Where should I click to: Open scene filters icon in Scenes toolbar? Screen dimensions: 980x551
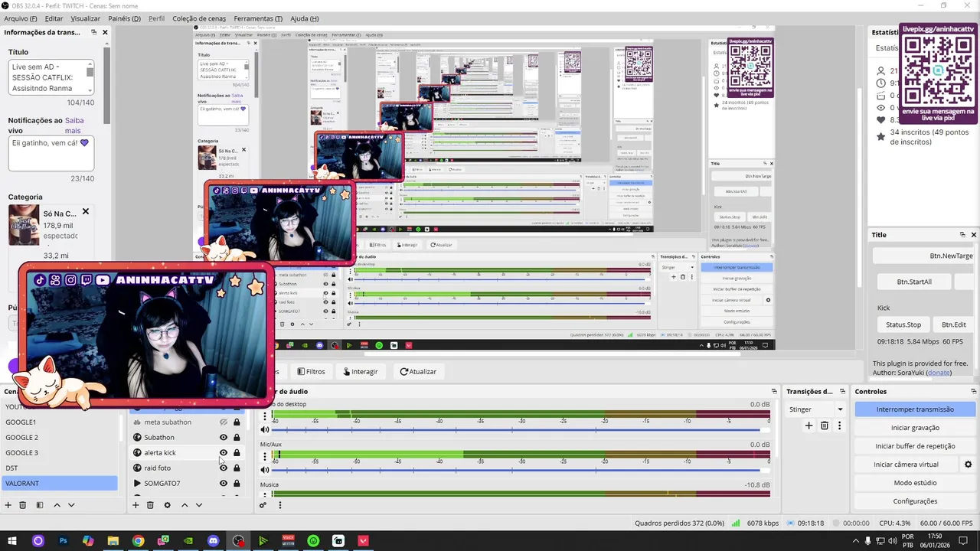click(40, 505)
